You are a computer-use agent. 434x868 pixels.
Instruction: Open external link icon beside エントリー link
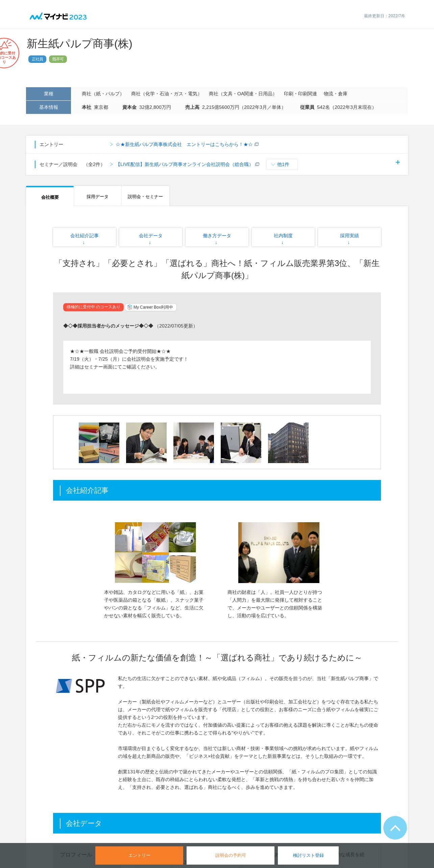click(x=257, y=144)
